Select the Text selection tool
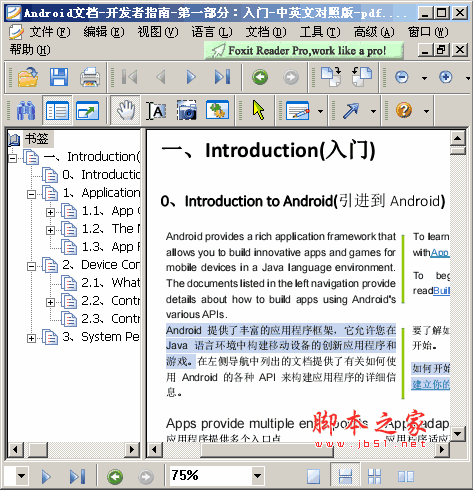 (156, 110)
